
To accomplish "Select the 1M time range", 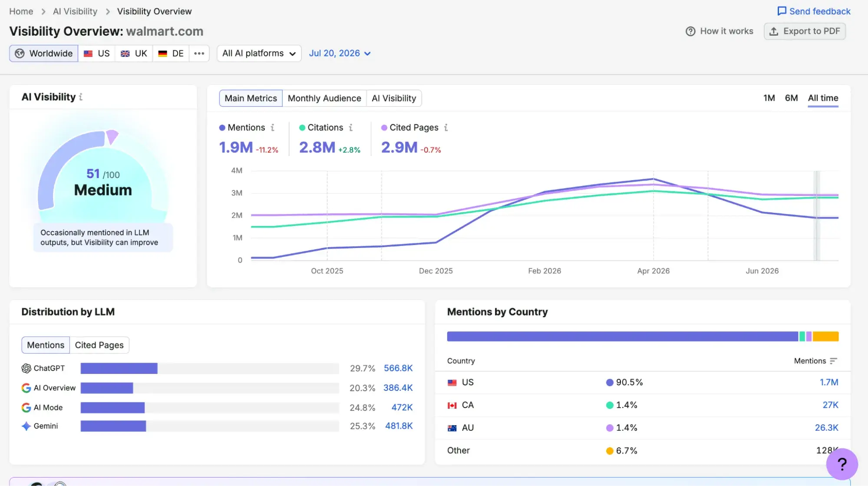I will (x=769, y=98).
